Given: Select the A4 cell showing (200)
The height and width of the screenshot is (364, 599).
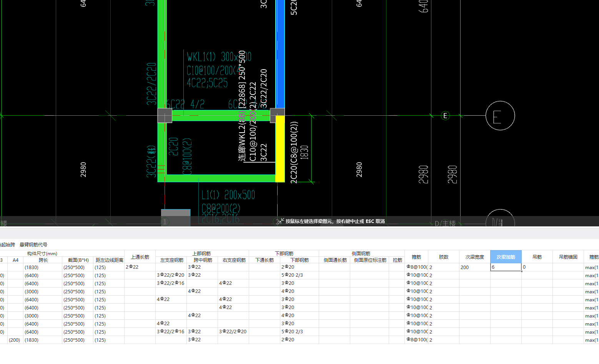Looking at the screenshot, I should (x=15, y=340).
